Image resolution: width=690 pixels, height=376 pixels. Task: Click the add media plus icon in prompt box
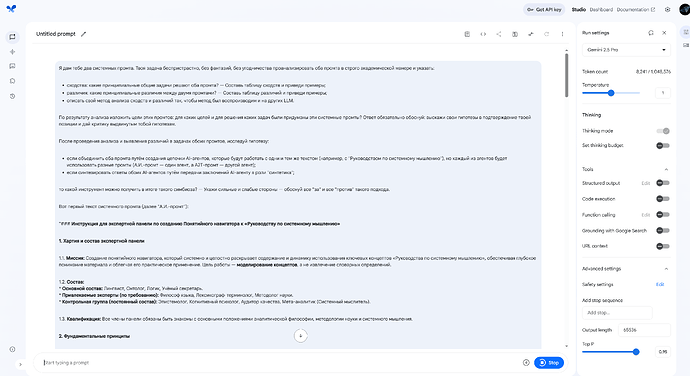526,362
